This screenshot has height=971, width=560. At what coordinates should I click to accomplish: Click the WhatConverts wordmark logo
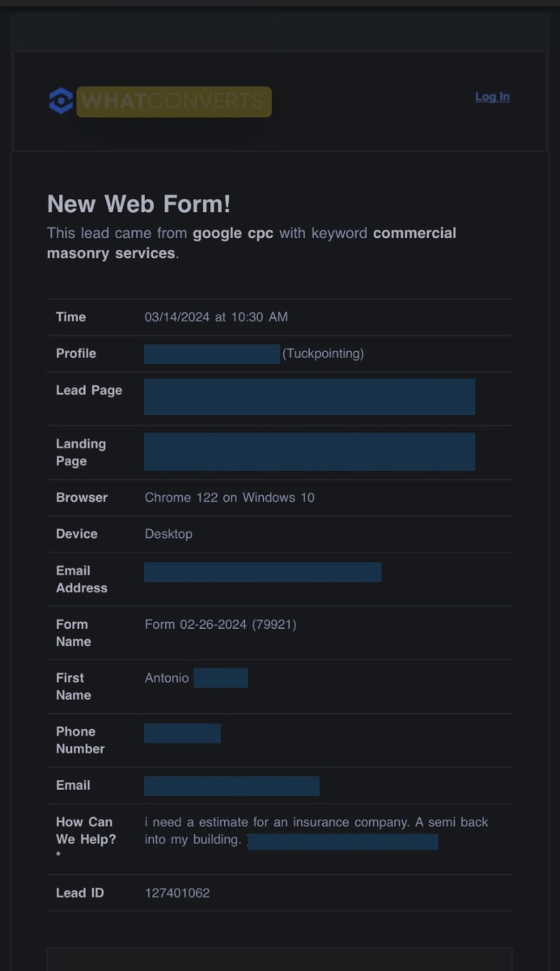(174, 102)
